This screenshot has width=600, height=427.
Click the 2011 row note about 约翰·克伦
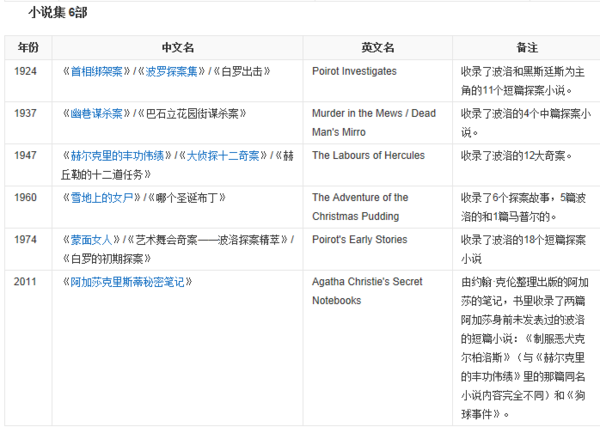tap(524, 348)
